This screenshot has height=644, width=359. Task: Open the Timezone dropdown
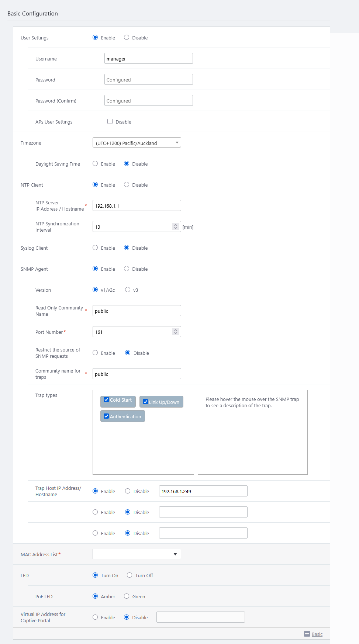coord(137,143)
